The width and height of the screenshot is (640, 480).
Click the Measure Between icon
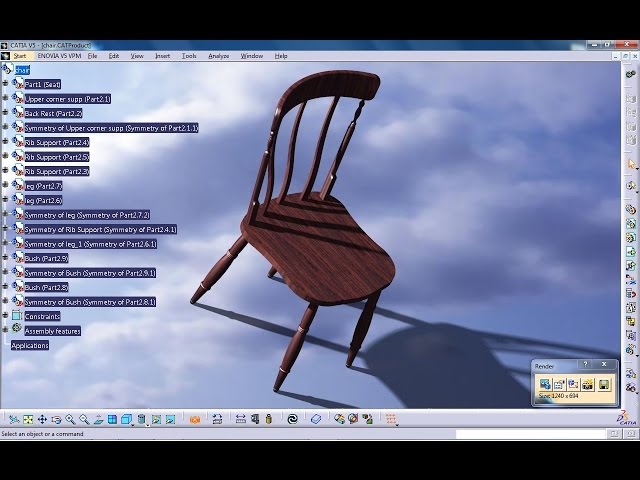coord(241,419)
